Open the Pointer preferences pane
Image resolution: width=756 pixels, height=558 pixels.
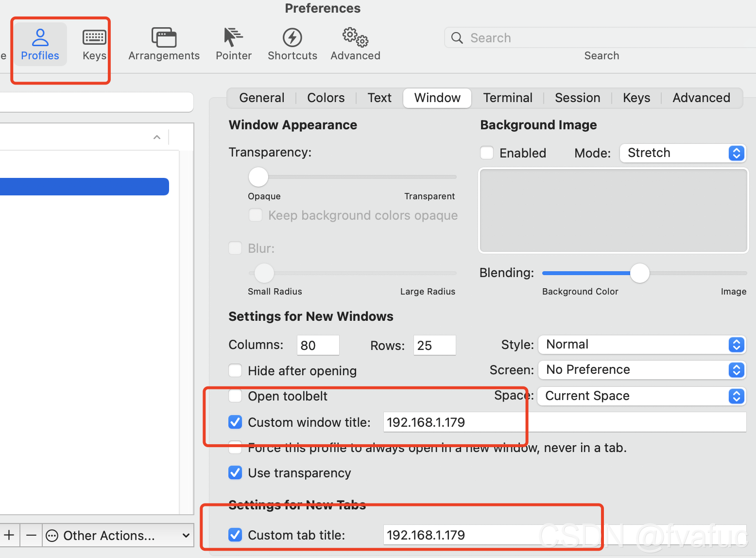click(x=234, y=44)
